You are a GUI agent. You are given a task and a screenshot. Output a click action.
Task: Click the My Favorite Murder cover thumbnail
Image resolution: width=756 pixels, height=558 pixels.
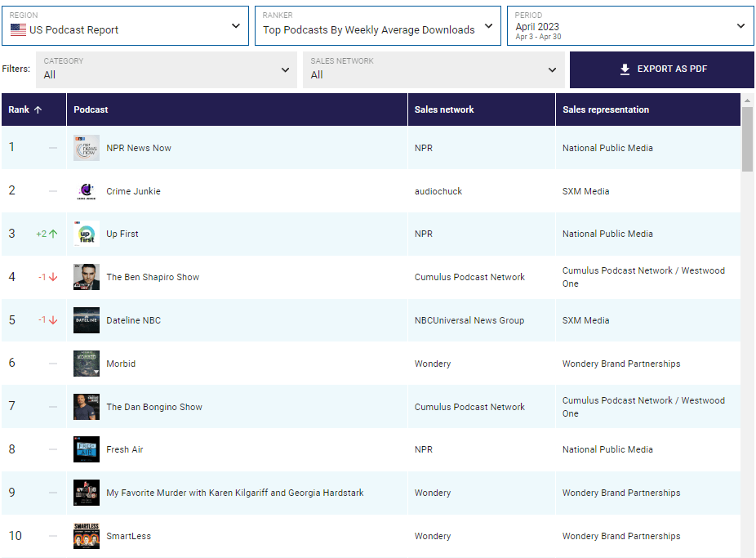(x=87, y=493)
